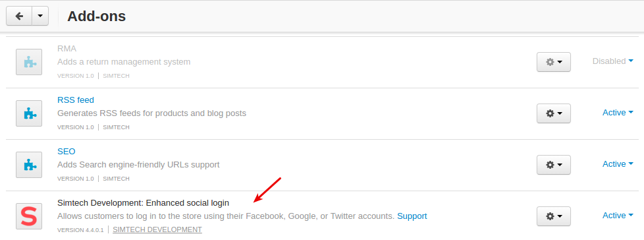Click the back arrow button
Viewport: 644px width, 240px height.
point(19,16)
